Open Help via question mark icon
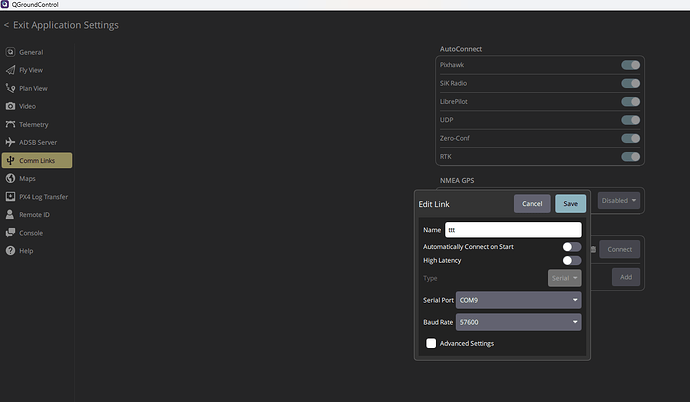Screen dimensions: 690x402 pyautogui.click(x=10, y=251)
